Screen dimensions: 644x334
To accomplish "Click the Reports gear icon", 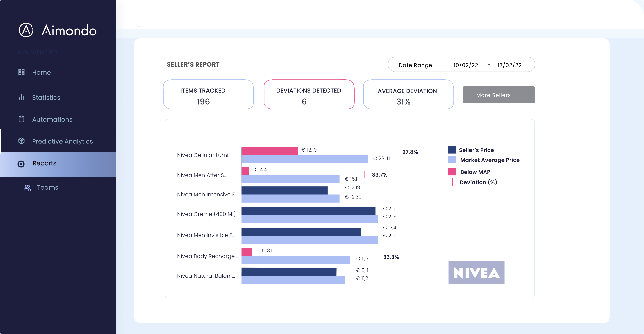I will click(x=21, y=163).
